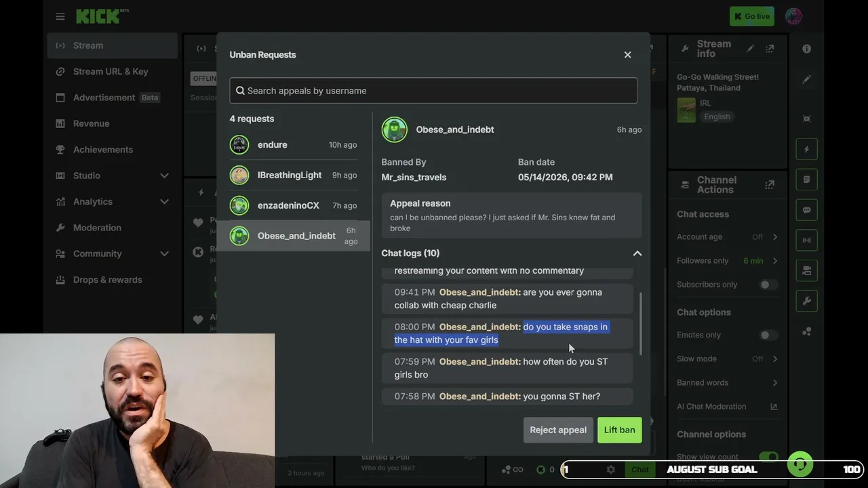This screenshot has width=868, height=488.
Task: Edit Stream info with the pencil icon
Action: pos(750,49)
